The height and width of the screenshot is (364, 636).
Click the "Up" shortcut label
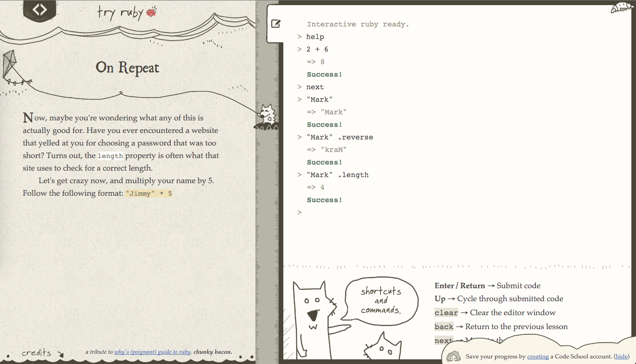tap(440, 299)
